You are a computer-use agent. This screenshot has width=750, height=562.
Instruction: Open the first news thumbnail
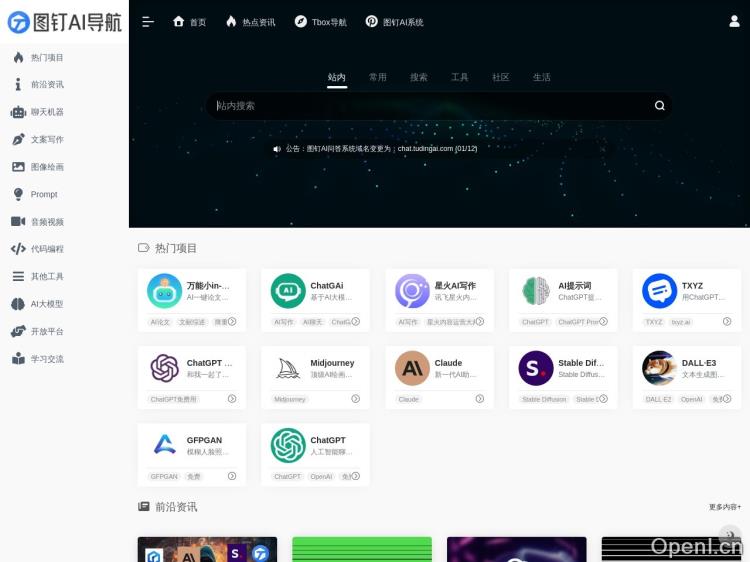pyautogui.click(x=207, y=549)
